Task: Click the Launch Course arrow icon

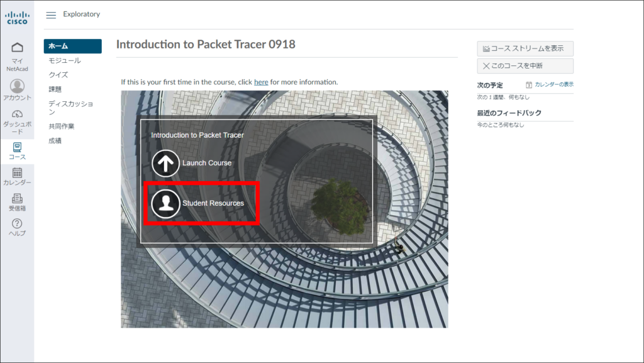Action: (165, 164)
